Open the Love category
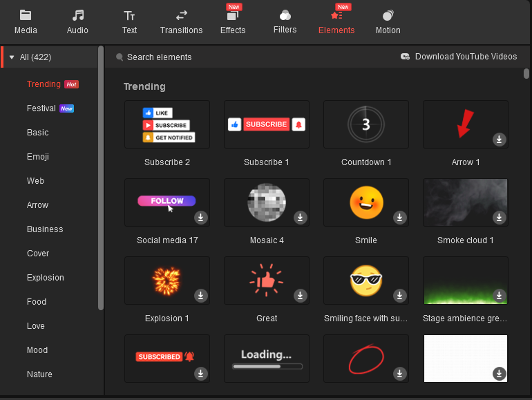This screenshot has width=532, height=400. (x=36, y=325)
